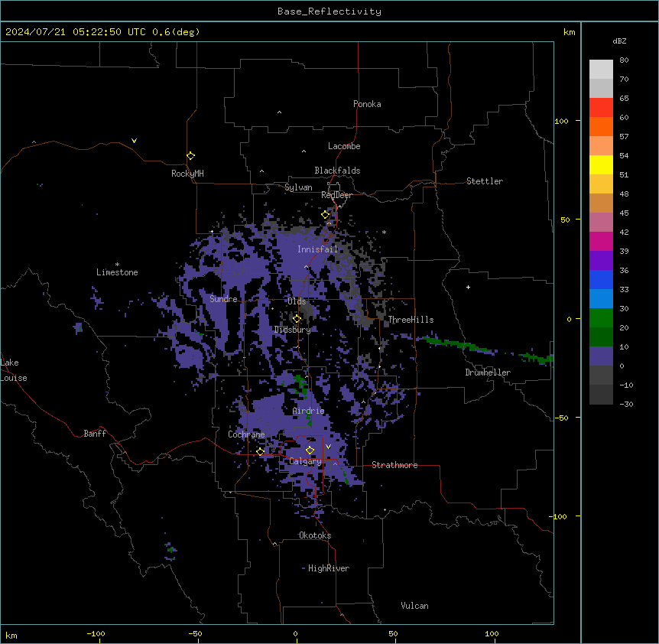Pick the orange 57-60 dBZ legend swatch

(x=601, y=126)
